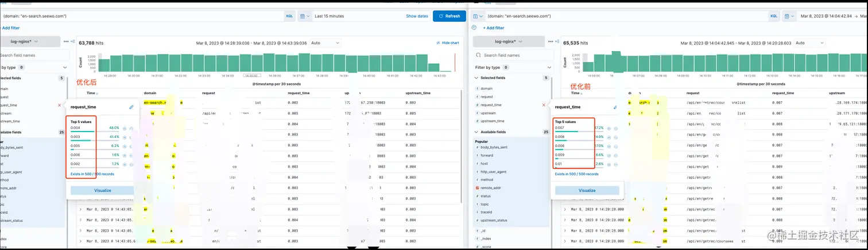The image size is (868, 250).
Task: Click Exists in 500 / 500 records in left popover
Action: click(92, 174)
